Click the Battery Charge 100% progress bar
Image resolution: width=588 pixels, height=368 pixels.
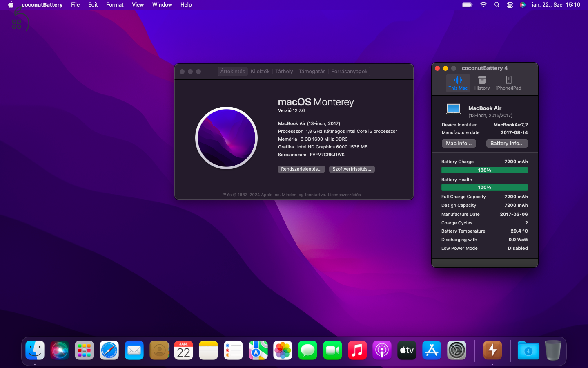485,170
